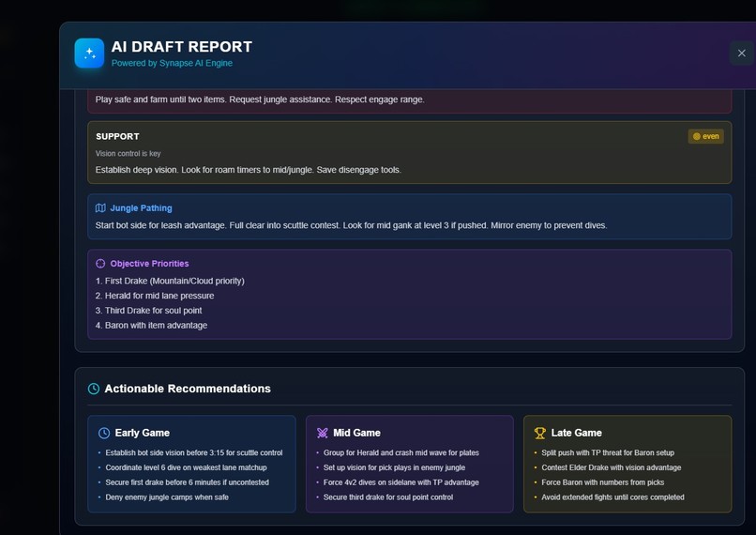Click 'Contest Elder Drake with vision advantage' bullet

tap(612, 467)
